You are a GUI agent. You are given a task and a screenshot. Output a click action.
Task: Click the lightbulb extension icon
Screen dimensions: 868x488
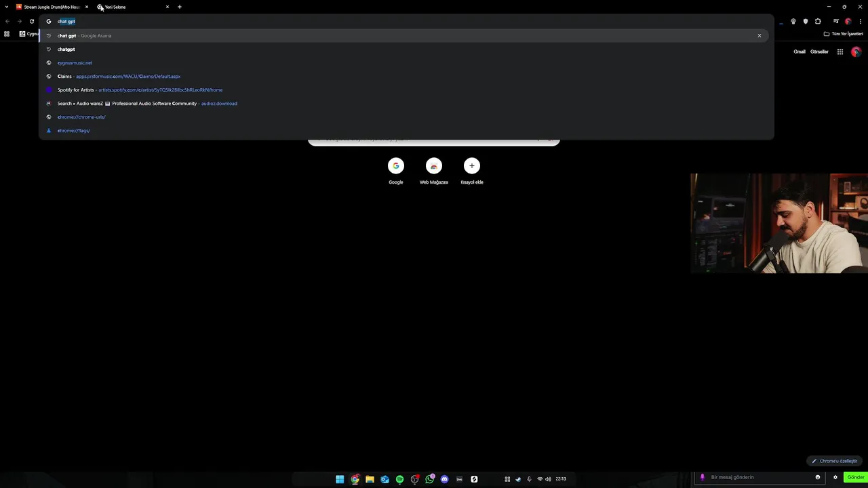pyautogui.click(x=793, y=21)
